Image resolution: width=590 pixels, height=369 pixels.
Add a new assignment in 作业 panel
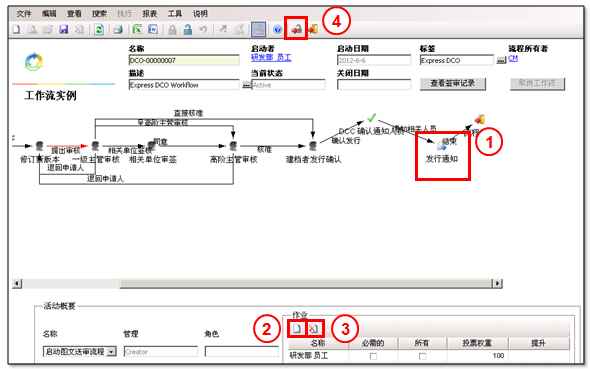tap(297, 329)
